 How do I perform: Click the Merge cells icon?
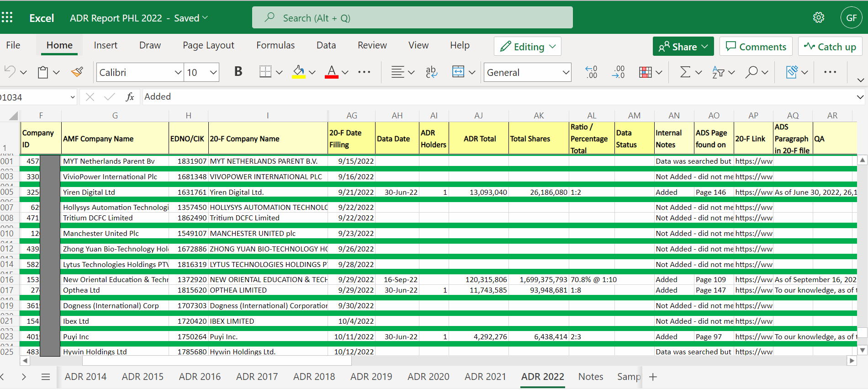pos(458,72)
